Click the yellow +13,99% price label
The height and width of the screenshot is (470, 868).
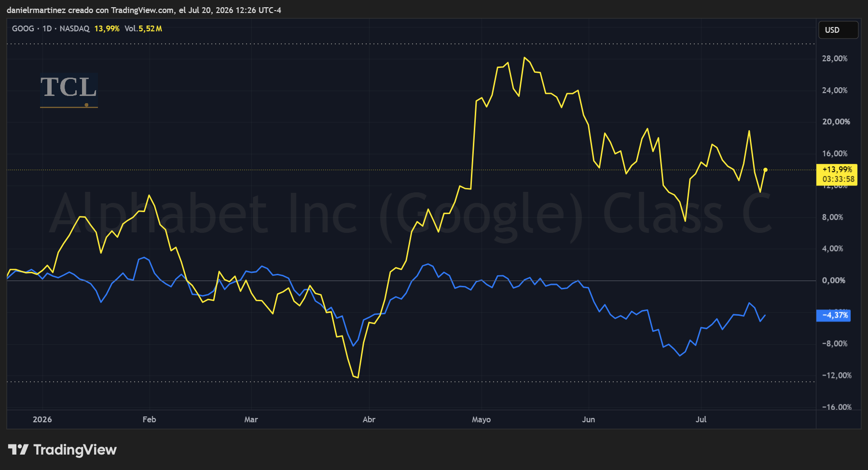[x=837, y=174]
